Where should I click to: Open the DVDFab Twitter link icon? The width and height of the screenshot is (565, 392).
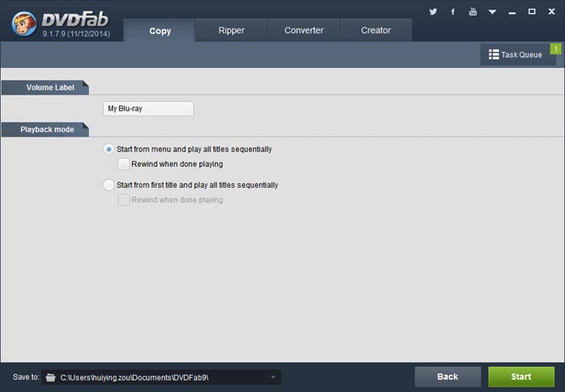click(433, 12)
